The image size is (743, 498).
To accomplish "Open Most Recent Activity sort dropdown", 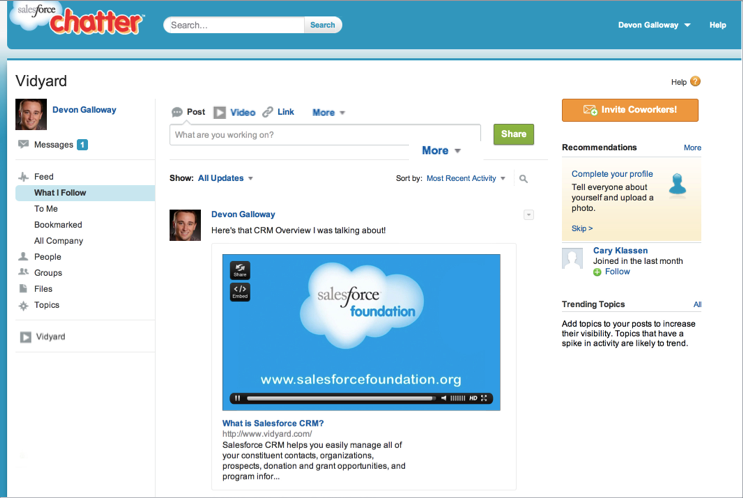I will [466, 178].
